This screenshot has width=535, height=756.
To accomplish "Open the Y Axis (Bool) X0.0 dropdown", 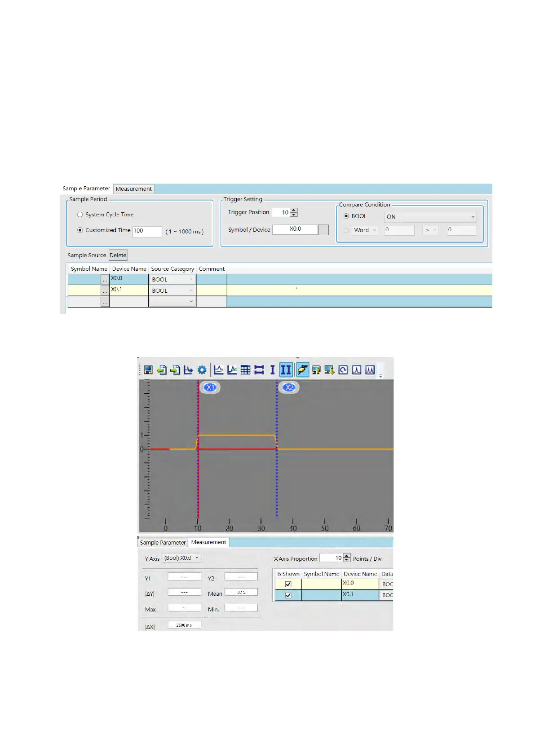I will 181,558.
